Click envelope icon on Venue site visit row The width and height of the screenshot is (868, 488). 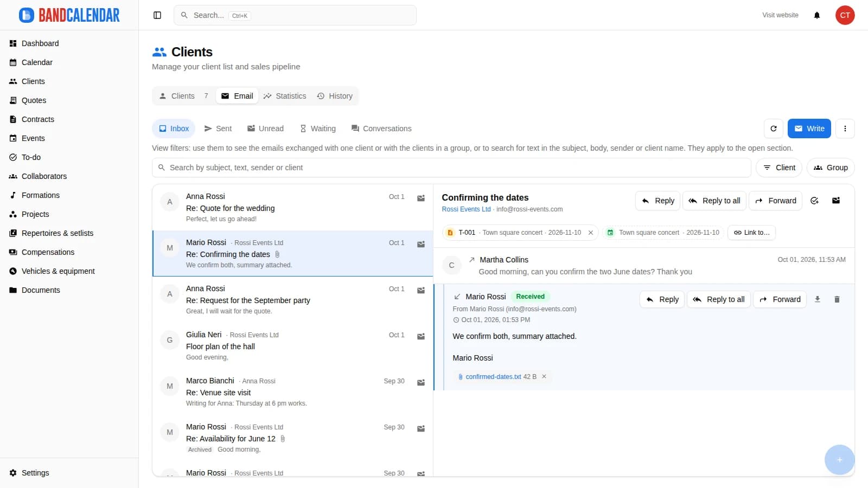pos(420,382)
